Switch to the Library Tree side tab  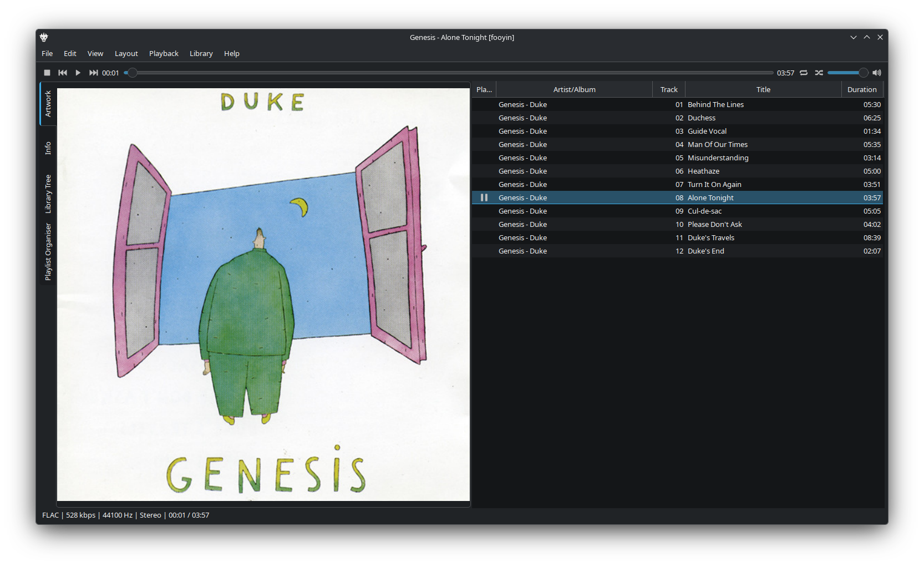48,194
